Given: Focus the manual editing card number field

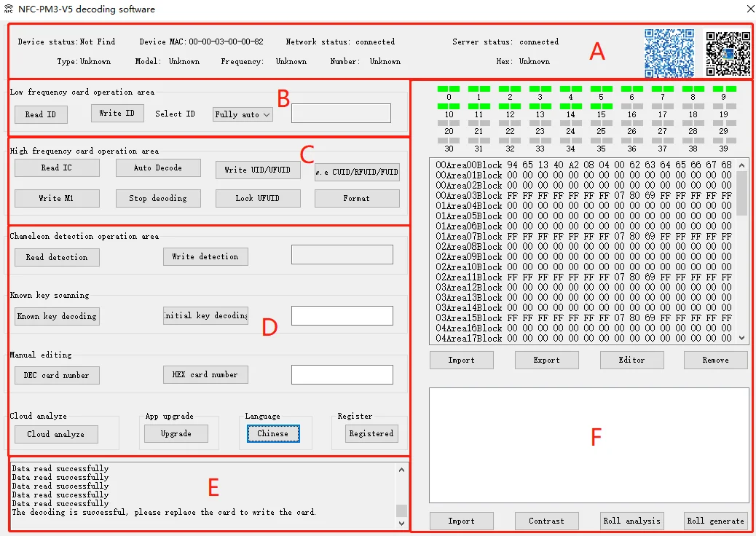Looking at the screenshot, I should pyautogui.click(x=342, y=374).
